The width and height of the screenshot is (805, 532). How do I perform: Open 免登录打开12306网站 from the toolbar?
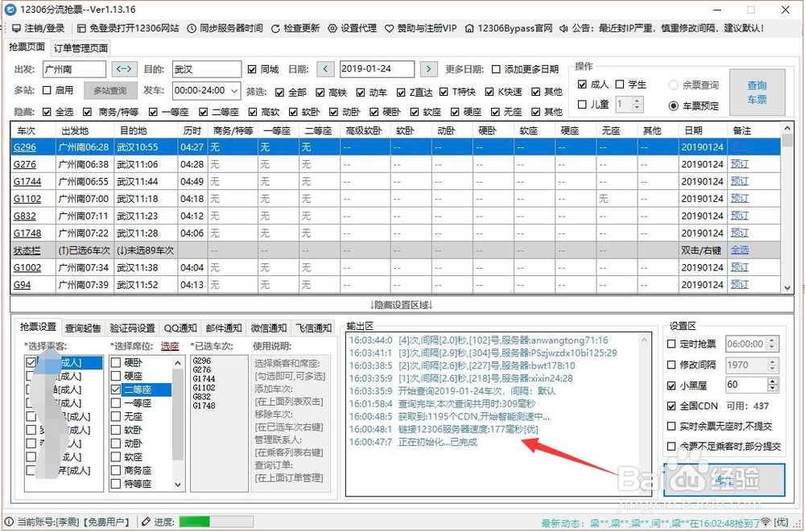pyautogui.click(x=128, y=28)
